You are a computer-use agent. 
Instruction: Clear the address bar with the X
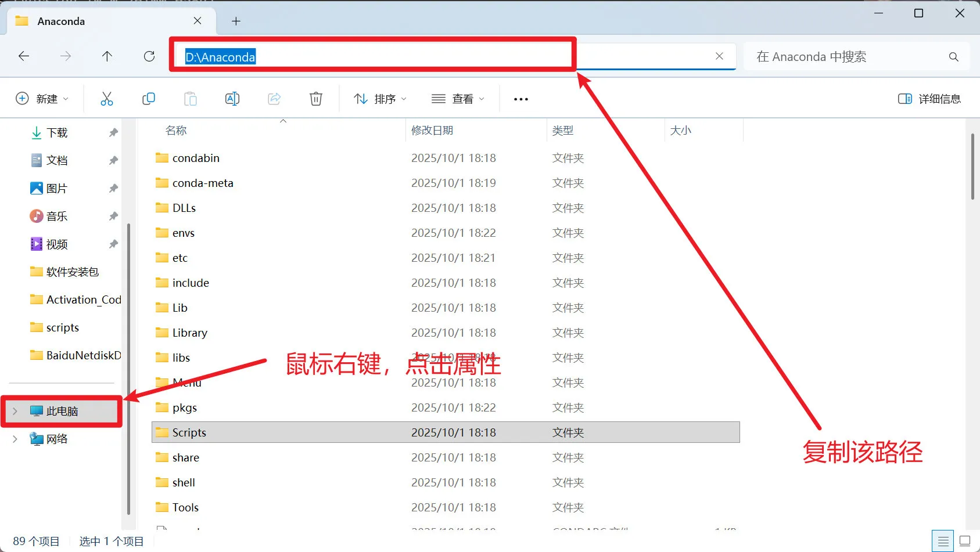719,56
